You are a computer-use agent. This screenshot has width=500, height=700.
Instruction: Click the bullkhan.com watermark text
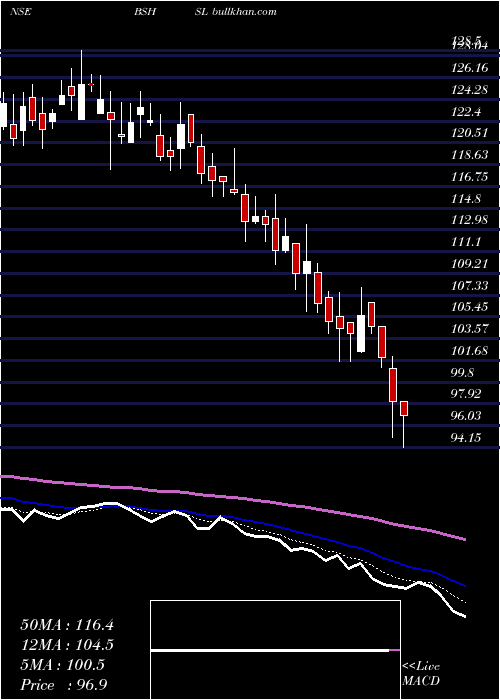[244, 12]
